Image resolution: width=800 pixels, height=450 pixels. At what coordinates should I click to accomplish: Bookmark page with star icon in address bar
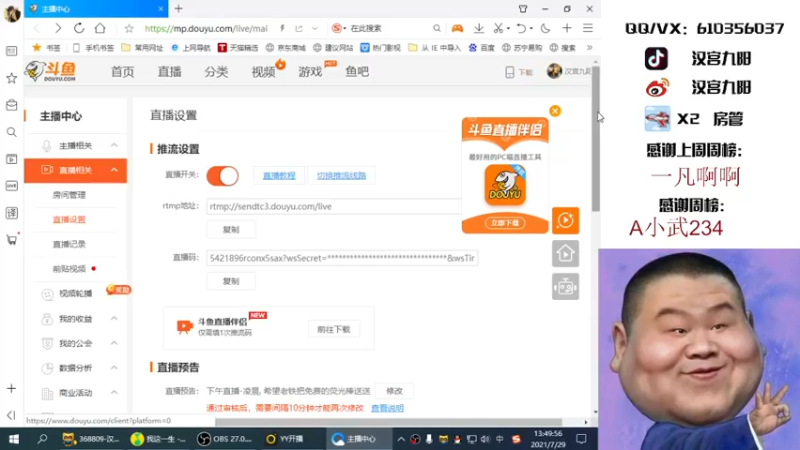tap(129, 29)
